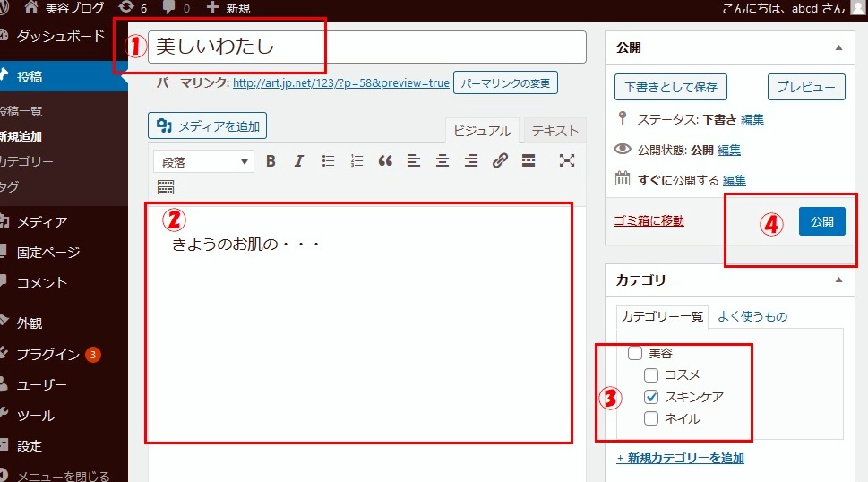868x482 pixels.
Task: Collapse the 公開 panel
Action: pos(838,47)
